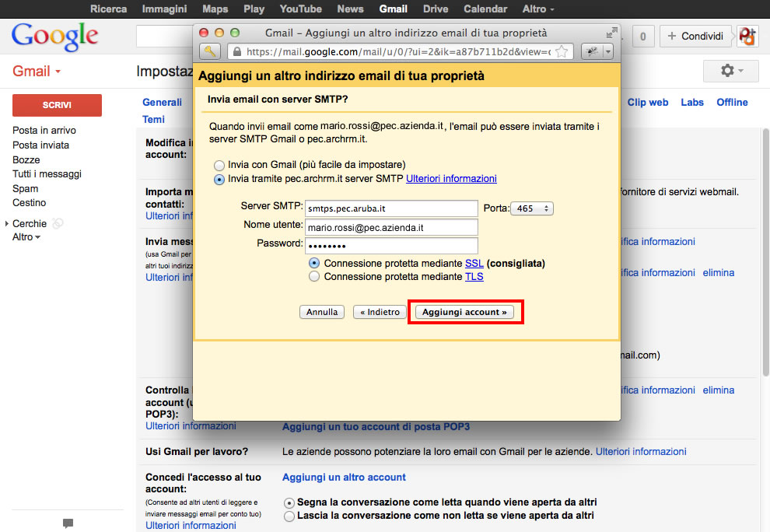Image resolution: width=770 pixels, height=532 pixels.
Task: Open 'Ulteriori informazioni' link beside SMTP option
Action: pos(451,178)
